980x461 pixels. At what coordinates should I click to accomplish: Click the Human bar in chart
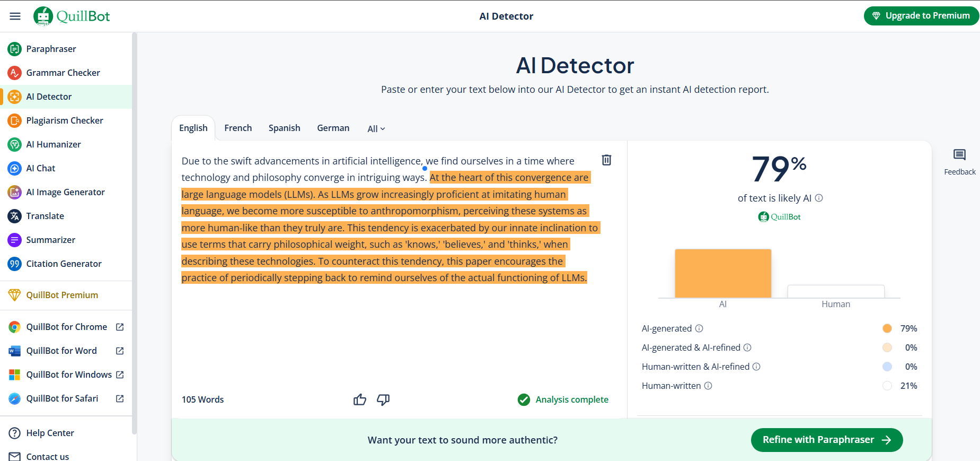point(836,291)
